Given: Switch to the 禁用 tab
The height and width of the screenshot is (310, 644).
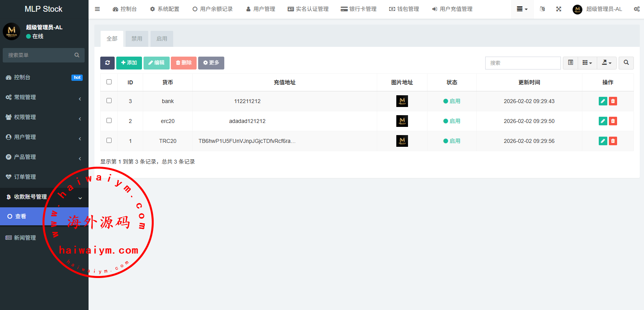Looking at the screenshot, I should tap(137, 39).
